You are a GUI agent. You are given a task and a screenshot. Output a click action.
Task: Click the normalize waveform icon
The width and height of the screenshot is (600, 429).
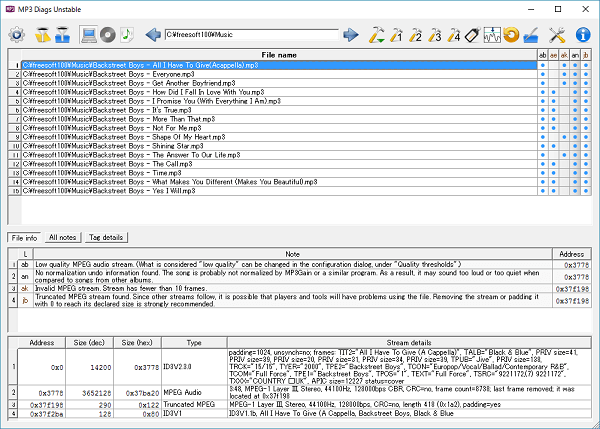[x=492, y=35]
